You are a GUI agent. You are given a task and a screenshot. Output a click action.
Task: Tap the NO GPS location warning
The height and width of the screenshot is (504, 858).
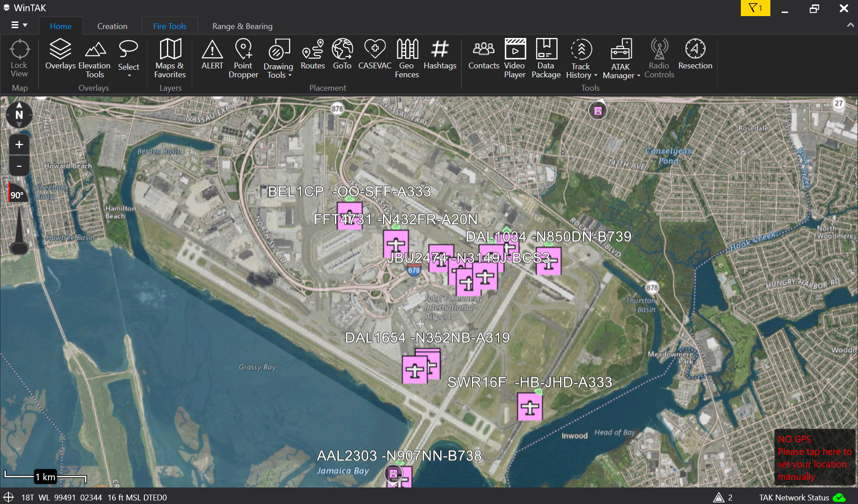pyautogui.click(x=814, y=458)
